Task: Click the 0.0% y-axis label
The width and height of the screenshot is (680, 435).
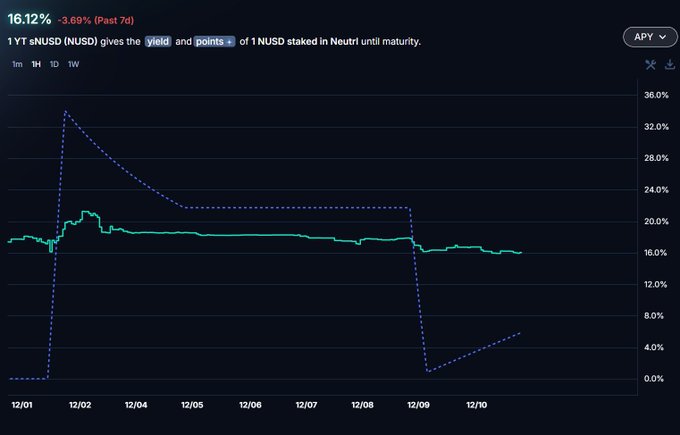Action: pos(655,379)
